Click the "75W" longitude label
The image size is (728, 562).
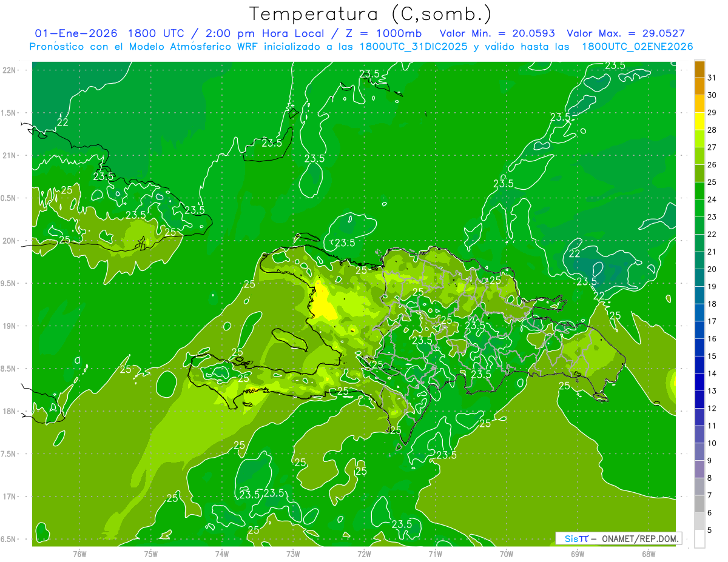click(150, 554)
